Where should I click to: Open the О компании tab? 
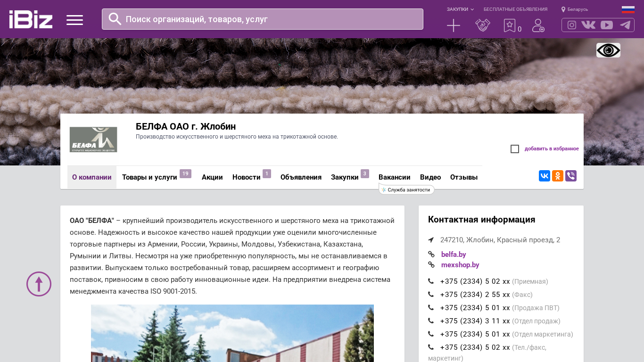[92, 177]
